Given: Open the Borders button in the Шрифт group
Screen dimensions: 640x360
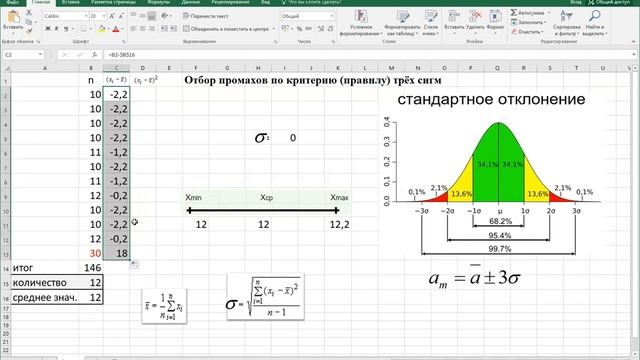Looking at the screenshot, I should click(x=84, y=29).
